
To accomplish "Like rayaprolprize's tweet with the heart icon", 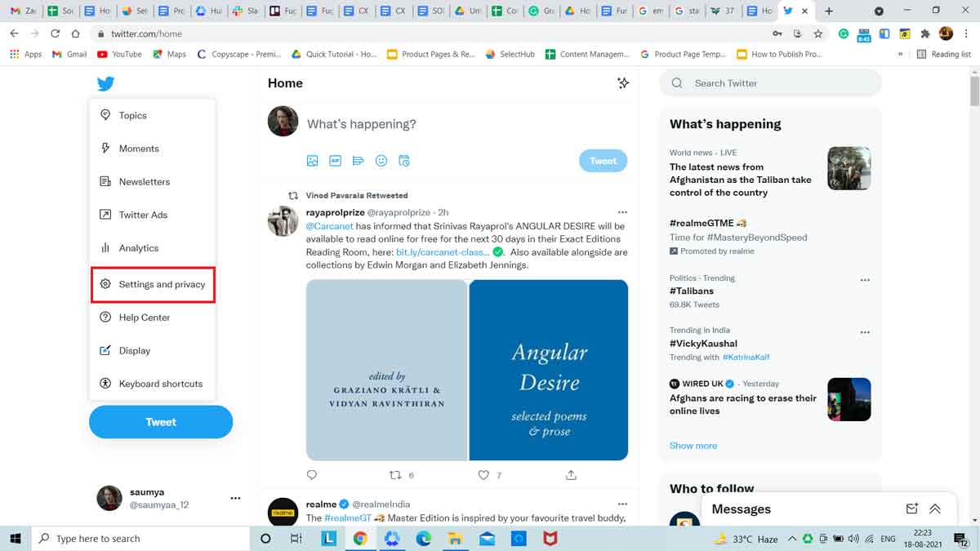I will (483, 474).
